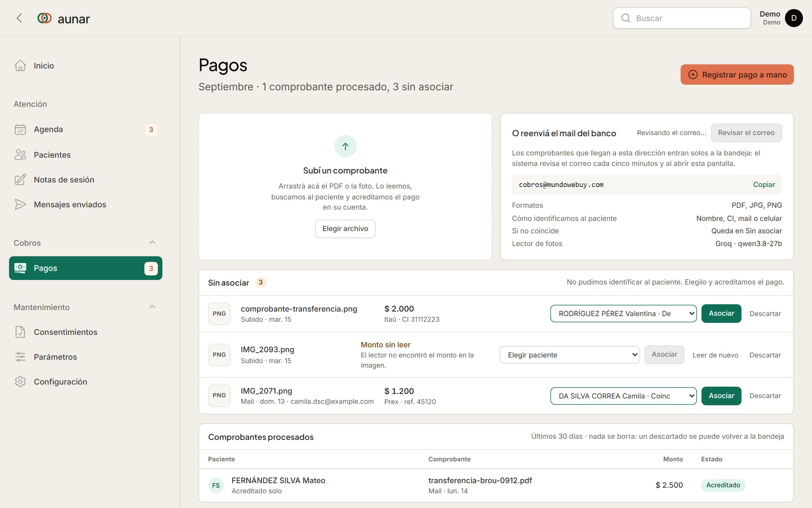Click transferencia-brou-0912.pdf in processed table
Image resolution: width=812 pixels, height=508 pixels.
pos(480,481)
